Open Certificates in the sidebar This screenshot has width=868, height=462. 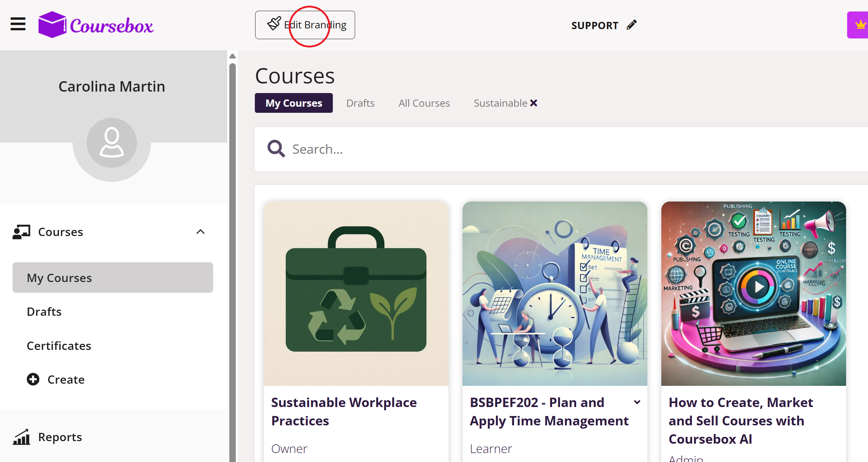[59, 346]
